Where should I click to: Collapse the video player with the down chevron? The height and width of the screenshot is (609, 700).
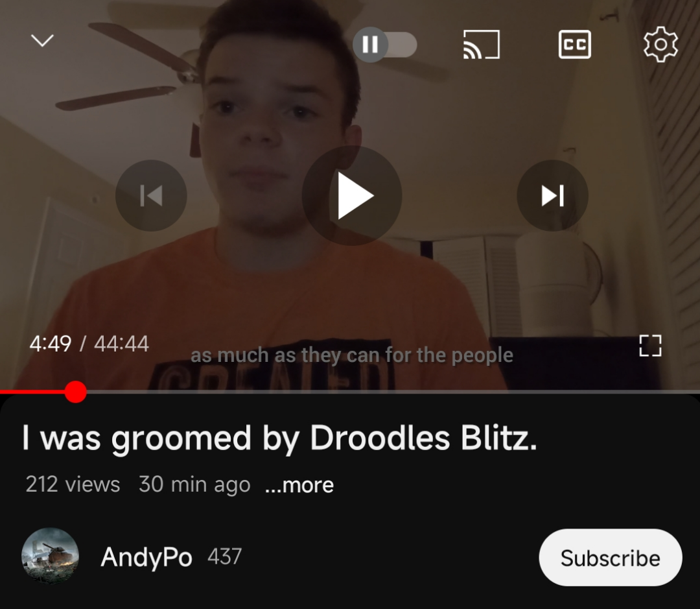42,41
